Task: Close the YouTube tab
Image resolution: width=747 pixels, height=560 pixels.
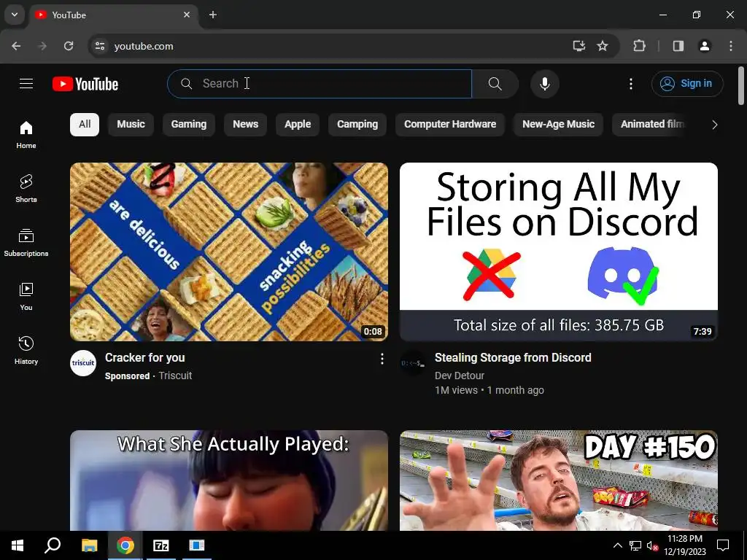Action: (187, 15)
